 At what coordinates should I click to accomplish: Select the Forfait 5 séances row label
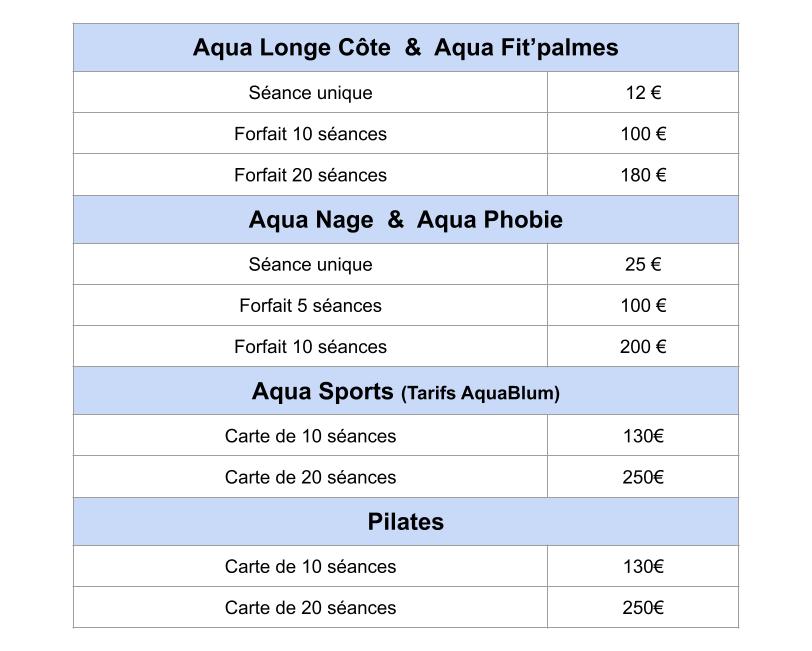click(x=310, y=305)
